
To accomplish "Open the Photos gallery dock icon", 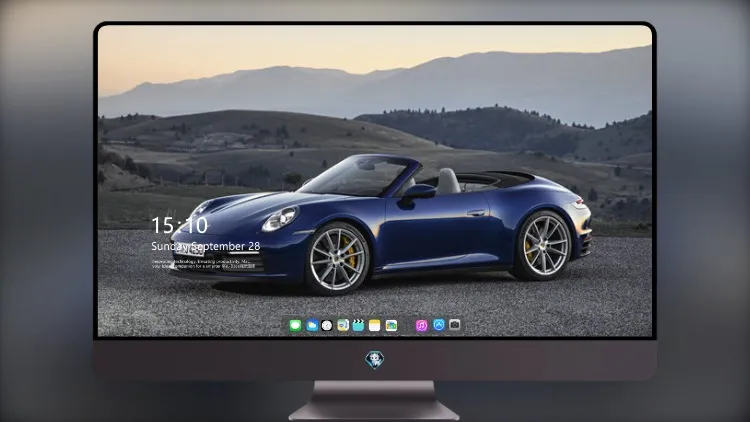I will click(x=391, y=326).
